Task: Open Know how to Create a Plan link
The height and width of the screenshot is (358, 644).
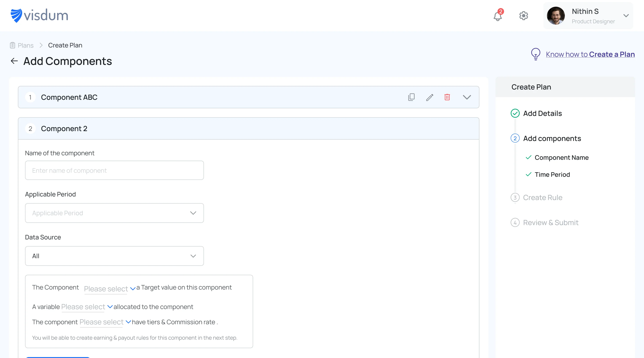Action: [590, 54]
